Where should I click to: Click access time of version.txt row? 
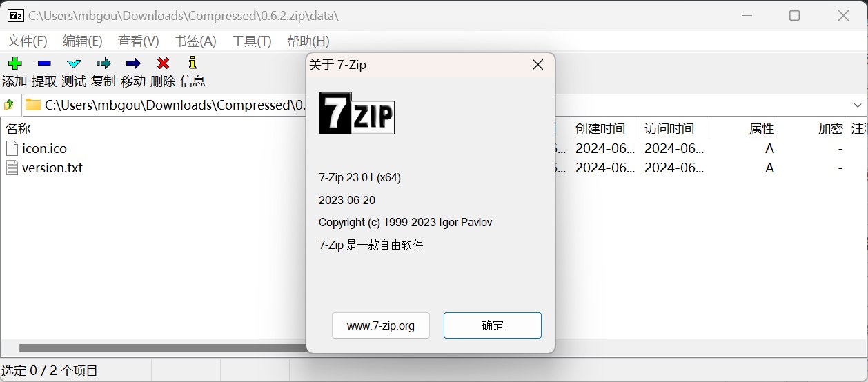tap(674, 168)
